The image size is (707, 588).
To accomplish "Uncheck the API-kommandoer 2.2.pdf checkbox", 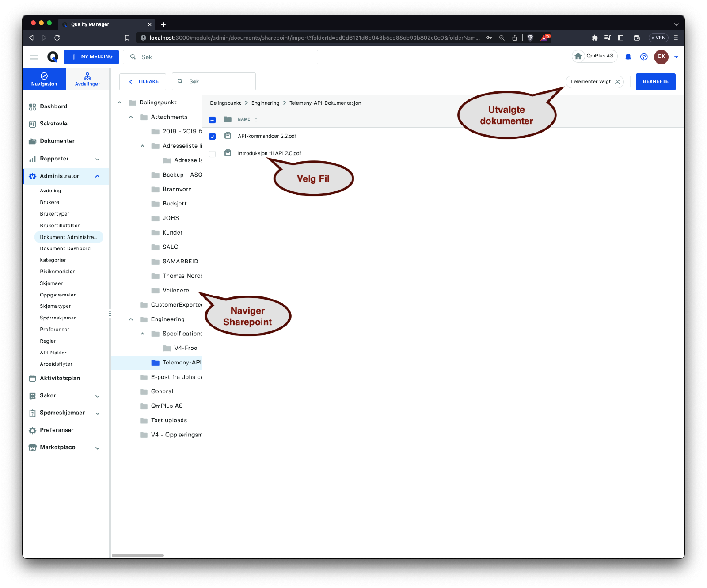I will coord(213,137).
